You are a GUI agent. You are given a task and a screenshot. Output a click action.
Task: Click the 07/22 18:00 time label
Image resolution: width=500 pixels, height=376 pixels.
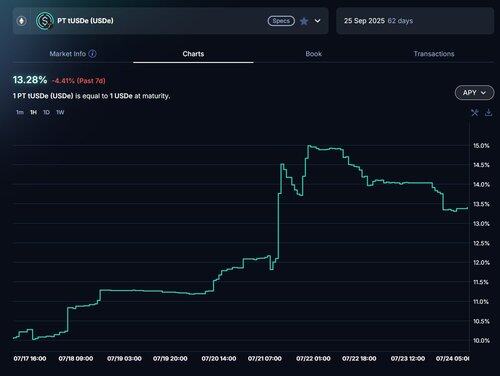359,359
